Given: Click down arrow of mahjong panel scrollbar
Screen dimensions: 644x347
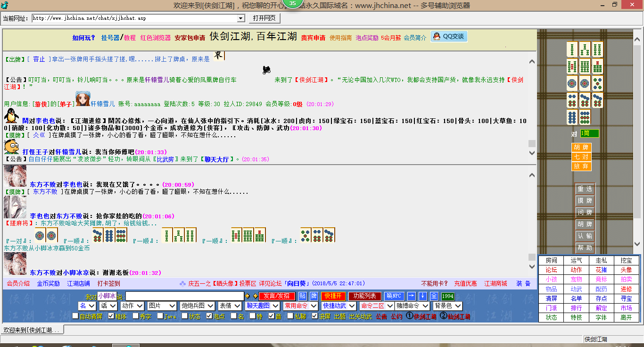Looking at the screenshot, I should (x=638, y=244).
